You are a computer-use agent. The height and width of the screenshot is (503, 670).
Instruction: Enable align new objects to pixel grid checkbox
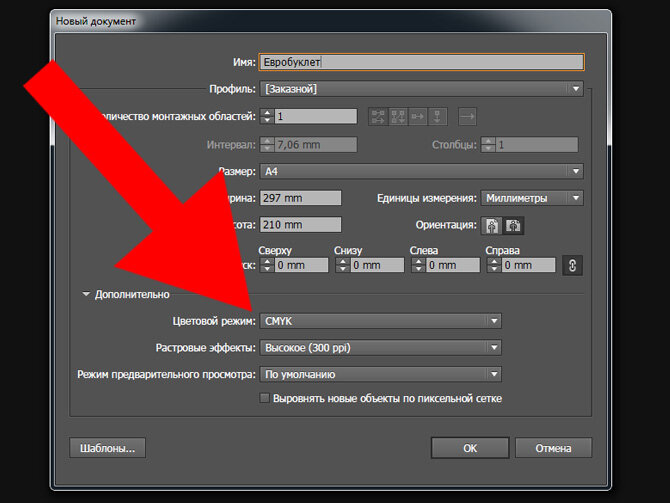(264, 398)
